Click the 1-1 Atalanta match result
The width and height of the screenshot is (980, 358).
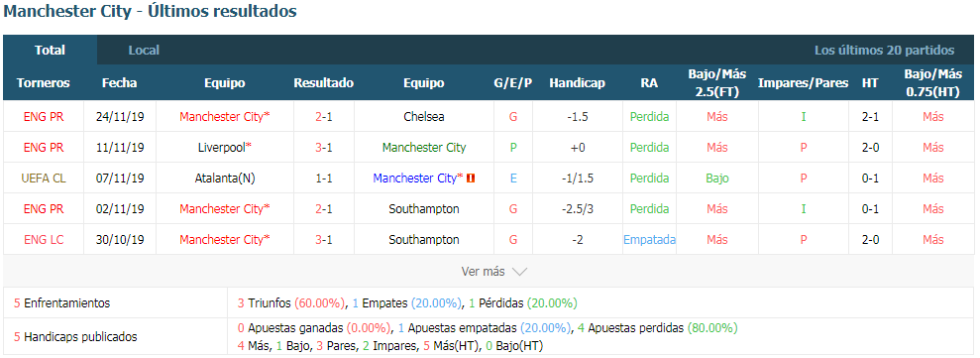coord(324,179)
